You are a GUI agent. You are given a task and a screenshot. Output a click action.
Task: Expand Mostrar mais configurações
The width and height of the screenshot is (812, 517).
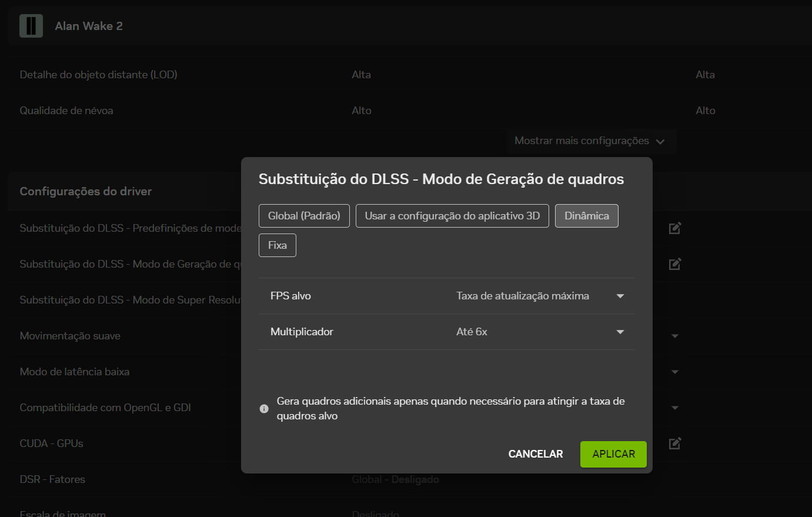pyautogui.click(x=591, y=141)
